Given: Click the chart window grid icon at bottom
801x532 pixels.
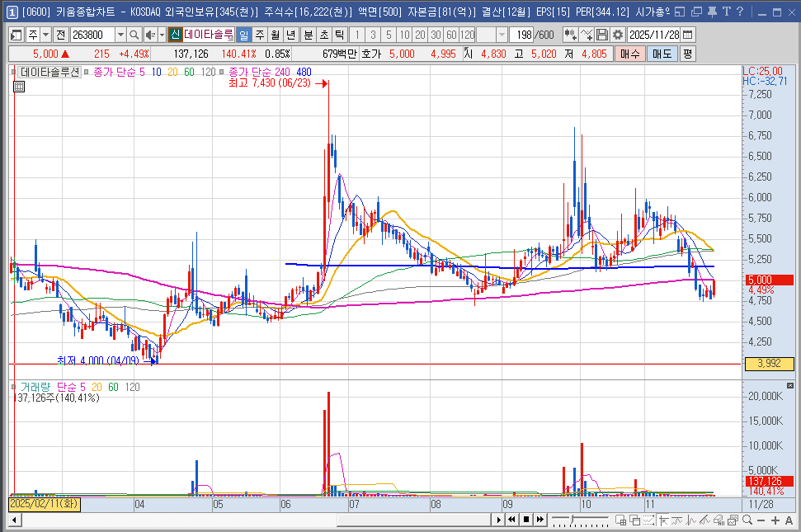Looking at the screenshot, I should pos(621,520).
